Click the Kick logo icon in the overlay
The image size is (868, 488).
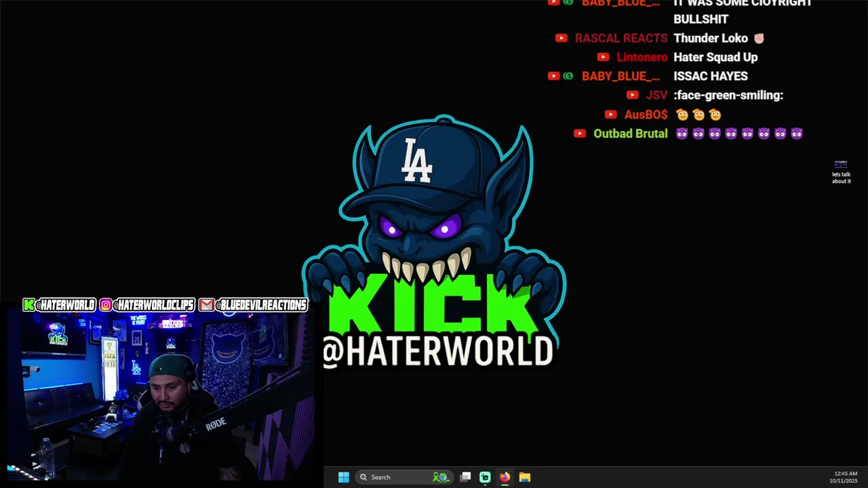[28, 305]
